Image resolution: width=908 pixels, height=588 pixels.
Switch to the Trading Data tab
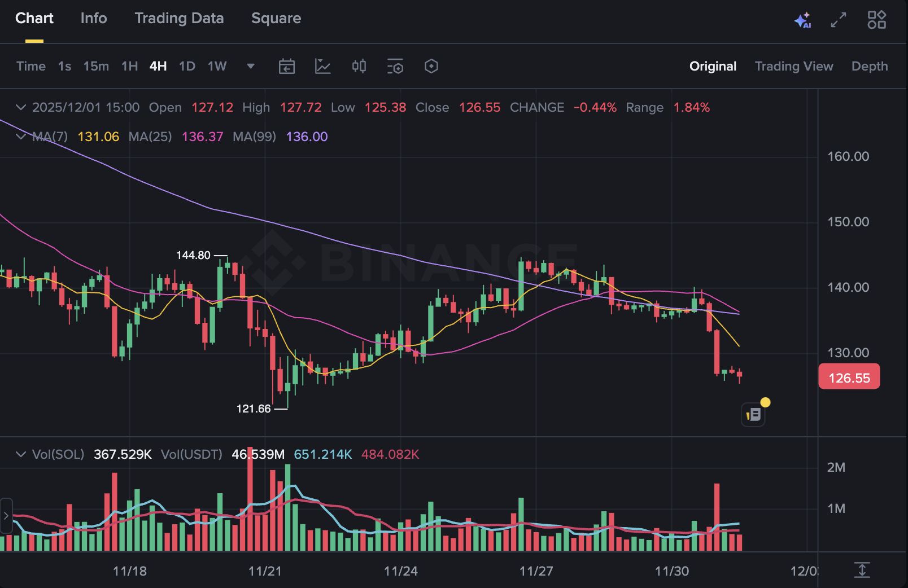[x=179, y=18]
